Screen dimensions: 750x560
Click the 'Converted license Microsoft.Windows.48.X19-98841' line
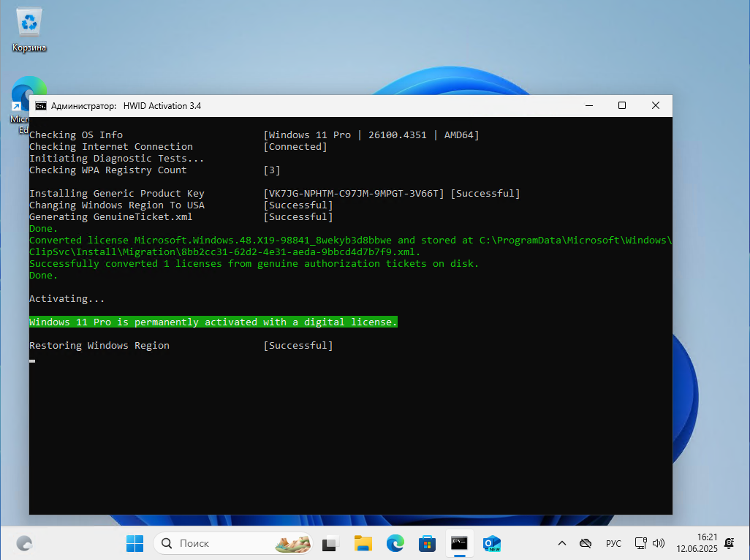(x=350, y=240)
